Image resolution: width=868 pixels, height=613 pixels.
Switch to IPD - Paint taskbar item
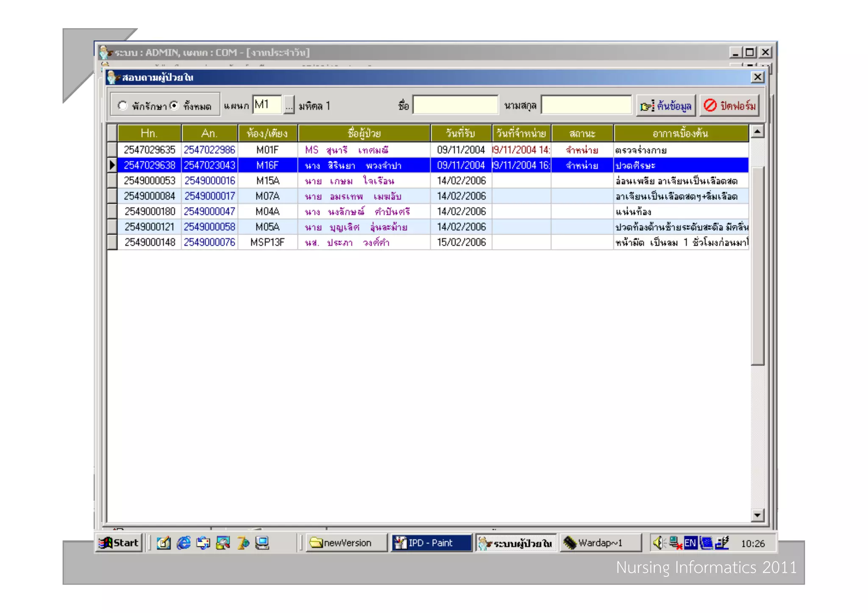(x=431, y=543)
